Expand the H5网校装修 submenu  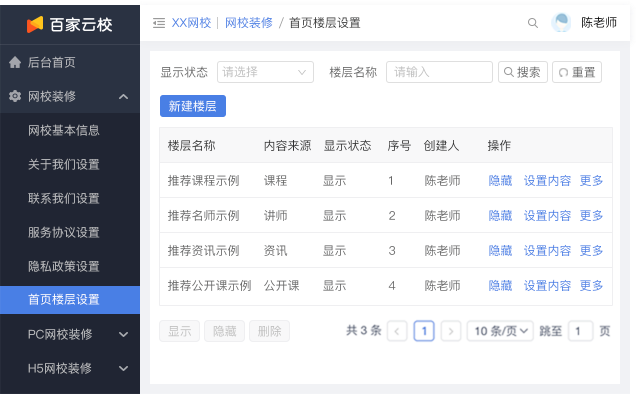coord(124,368)
